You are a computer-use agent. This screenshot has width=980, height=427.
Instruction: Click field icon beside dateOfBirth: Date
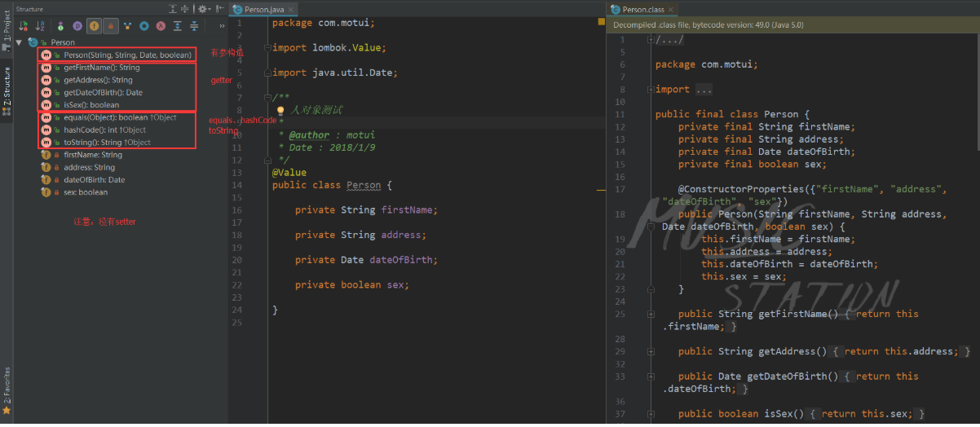[x=46, y=179]
